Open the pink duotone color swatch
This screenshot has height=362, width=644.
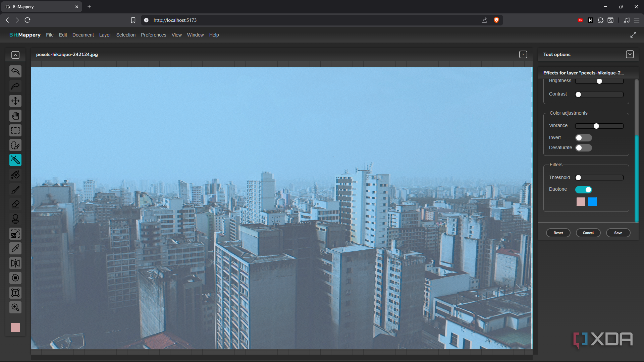click(x=581, y=202)
